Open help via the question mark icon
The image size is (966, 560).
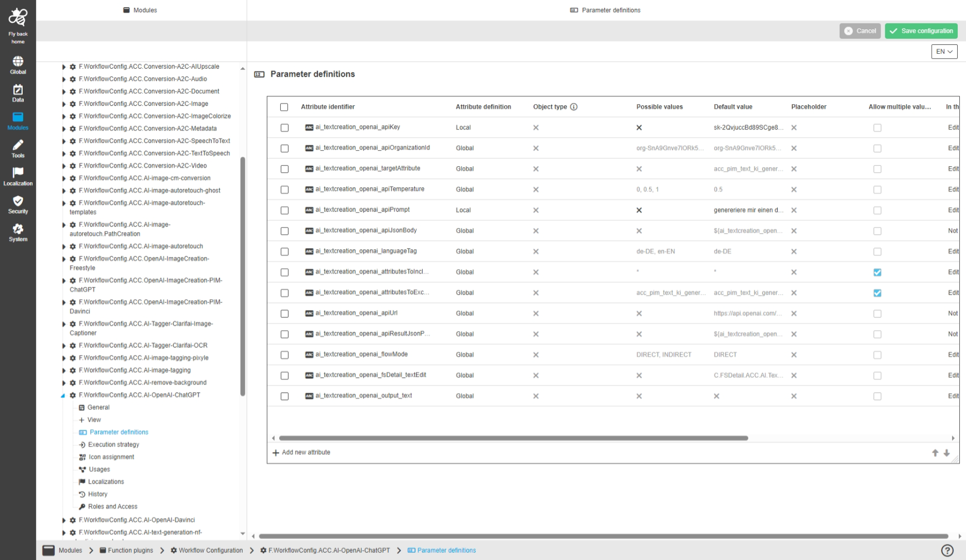click(947, 550)
